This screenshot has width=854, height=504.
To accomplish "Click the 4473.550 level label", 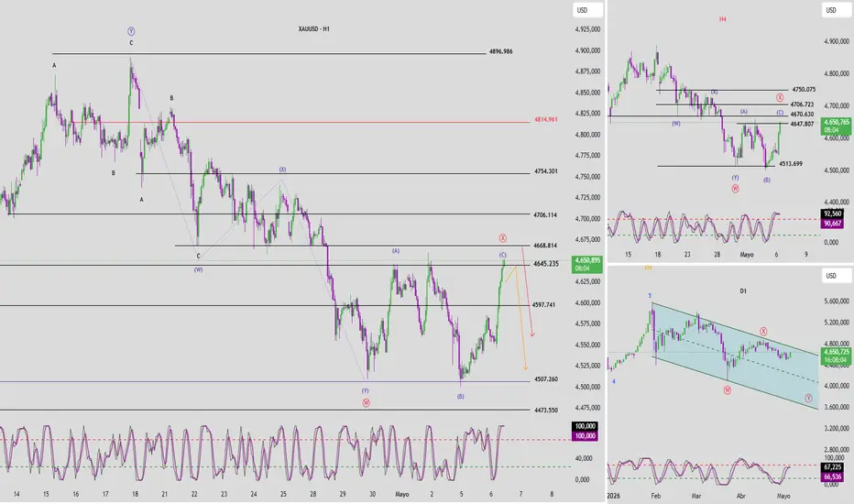I will [546, 411].
